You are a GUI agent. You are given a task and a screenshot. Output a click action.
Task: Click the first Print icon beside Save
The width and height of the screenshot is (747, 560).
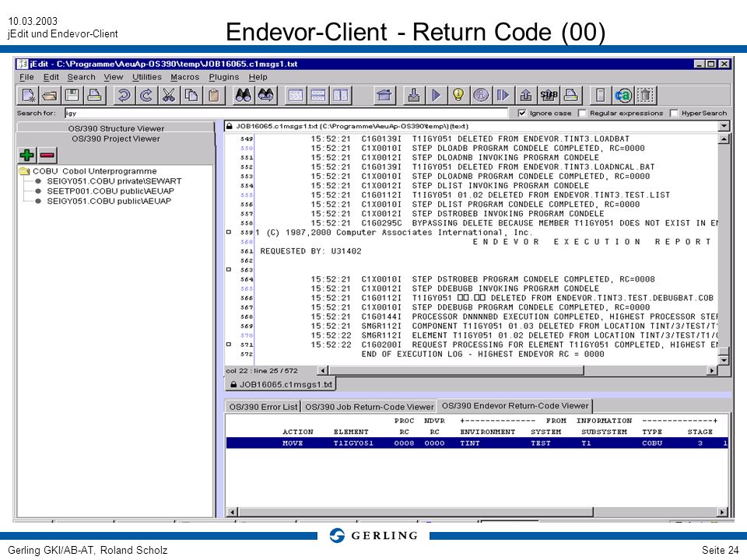tap(95, 96)
